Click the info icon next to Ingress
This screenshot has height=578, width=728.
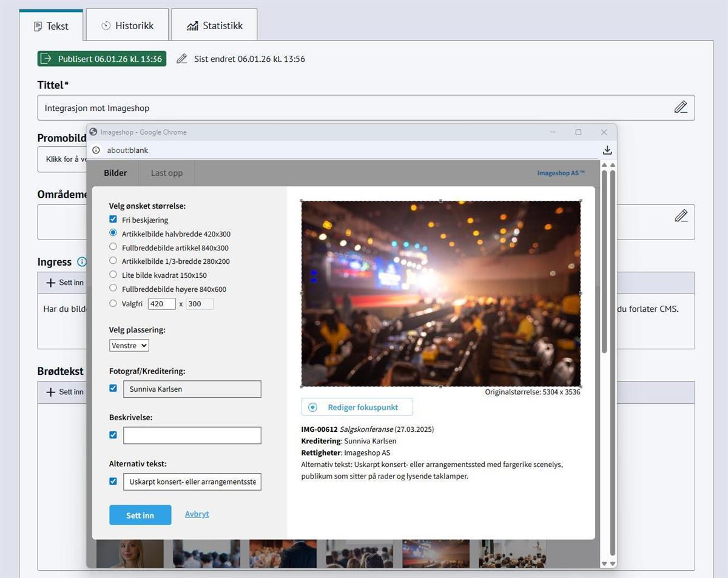pyautogui.click(x=82, y=262)
